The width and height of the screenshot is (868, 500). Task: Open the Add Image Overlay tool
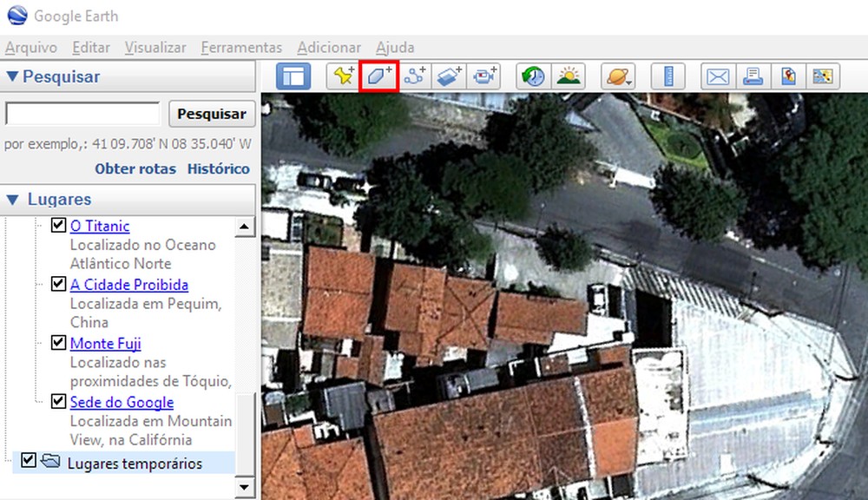[449, 76]
